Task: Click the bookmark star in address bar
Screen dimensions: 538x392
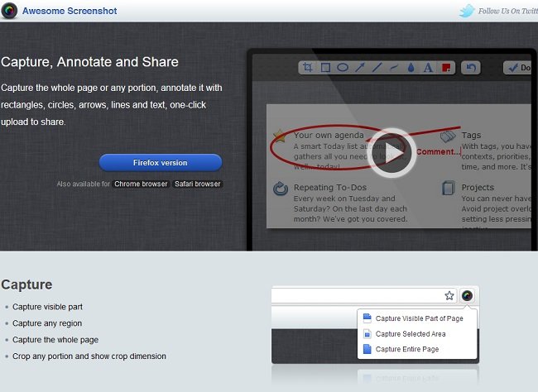Action: point(449,295)
